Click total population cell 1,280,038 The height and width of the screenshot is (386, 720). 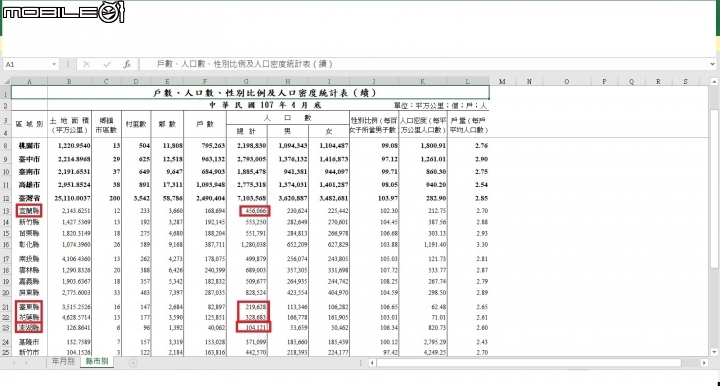click(247, 245)
